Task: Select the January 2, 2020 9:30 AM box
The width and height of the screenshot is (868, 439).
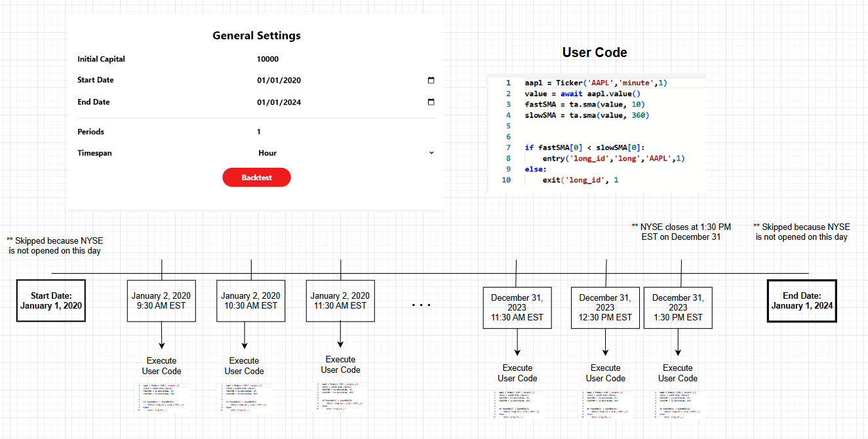Action: click(x=161, y=301)
